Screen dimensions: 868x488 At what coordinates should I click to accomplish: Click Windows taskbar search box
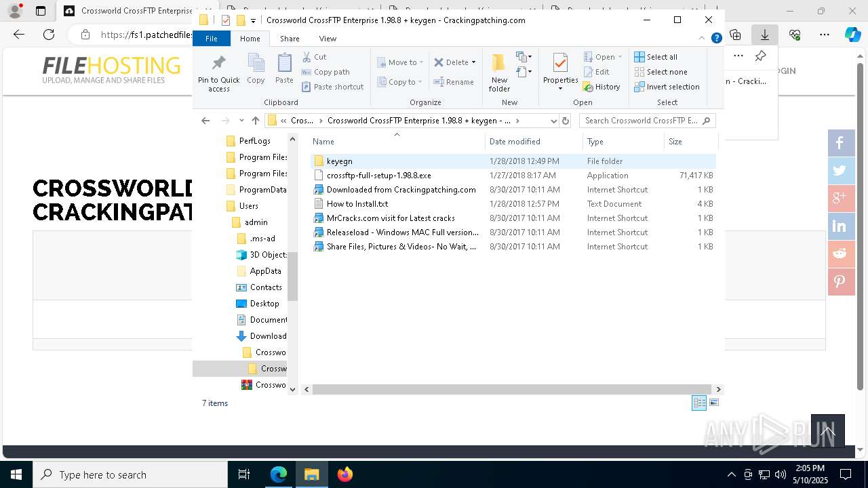coord(130,474)
